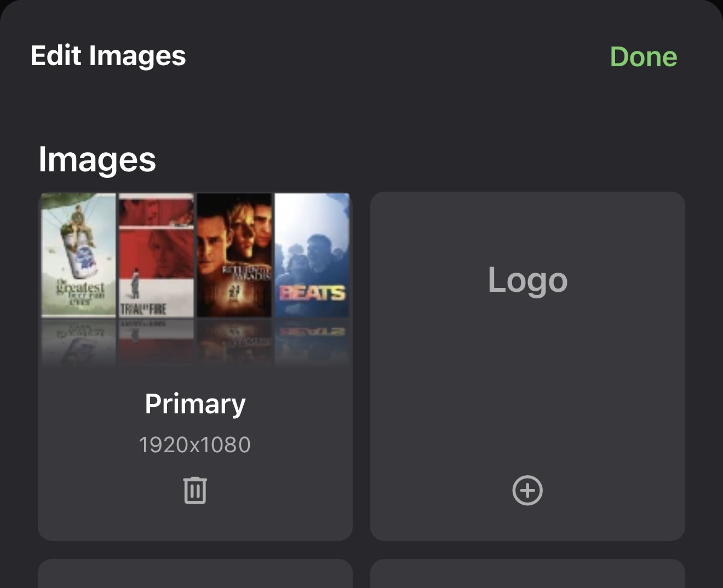Click the Trial by Fire poster

click(157, 255)
